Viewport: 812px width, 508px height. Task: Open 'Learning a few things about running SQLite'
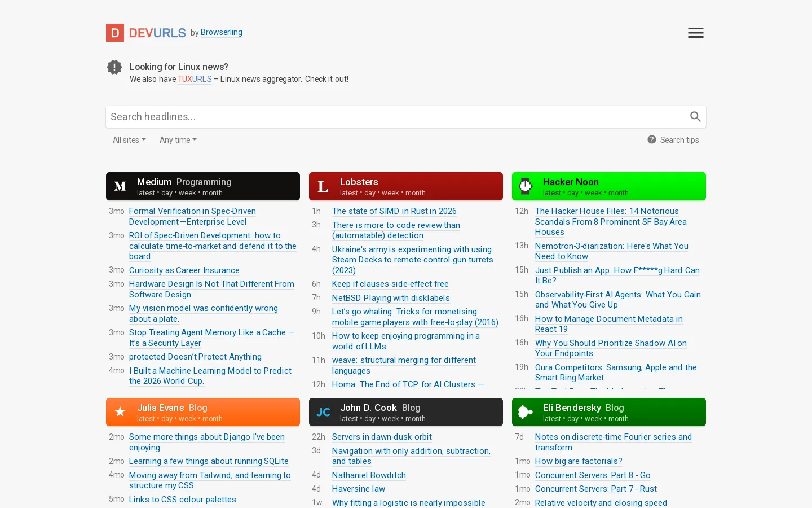tap(209, 461)
